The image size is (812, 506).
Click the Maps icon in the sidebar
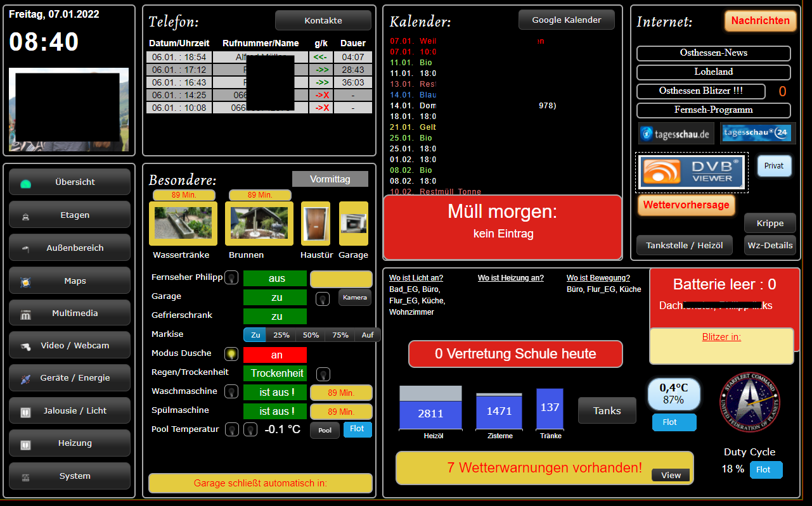[26, 281]
